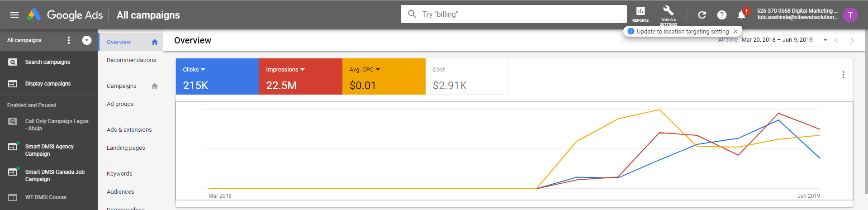Open the help question mark icon
The height and width of the screenshot is (210, 868).
(x=722, y=15)
